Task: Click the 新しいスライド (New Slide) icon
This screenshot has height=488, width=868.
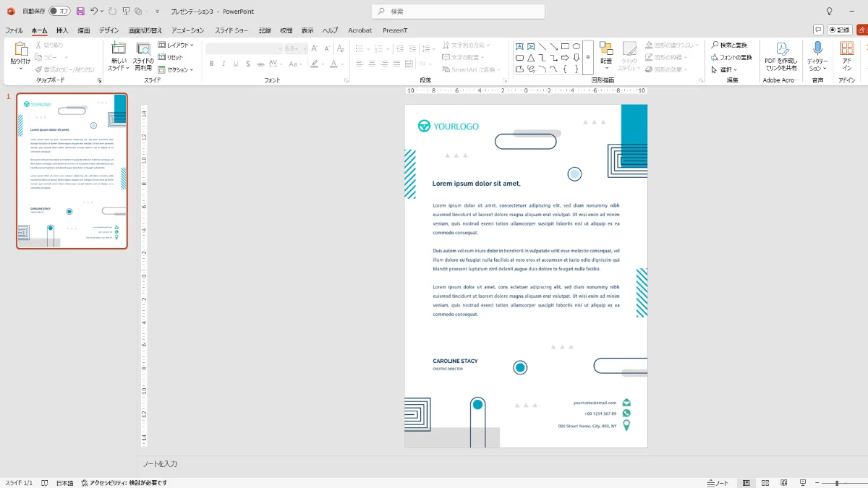Action: (119, 48)
